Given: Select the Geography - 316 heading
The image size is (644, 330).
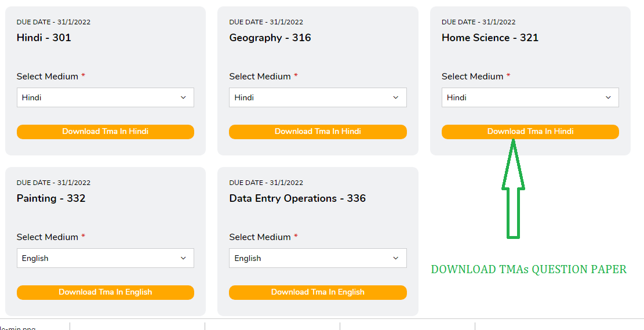Looking at the screenshot, I should (270, 38).
